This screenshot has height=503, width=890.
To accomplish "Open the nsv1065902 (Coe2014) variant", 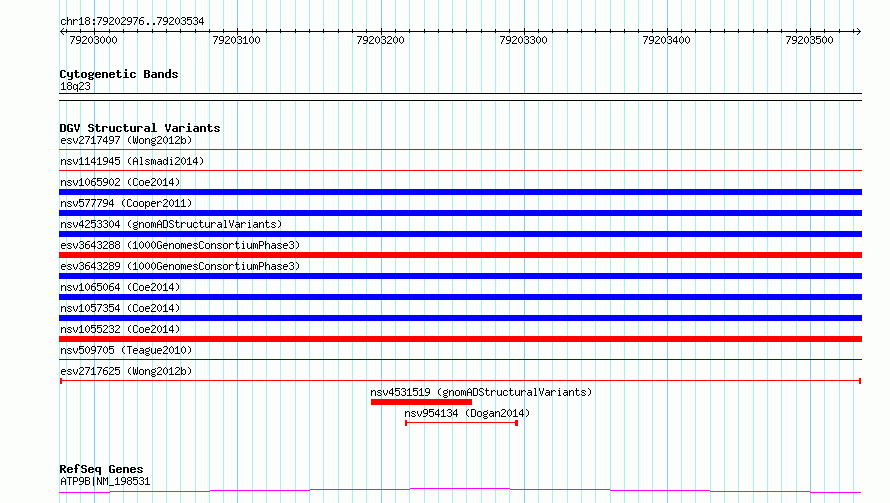I will [x=120, y=182].
